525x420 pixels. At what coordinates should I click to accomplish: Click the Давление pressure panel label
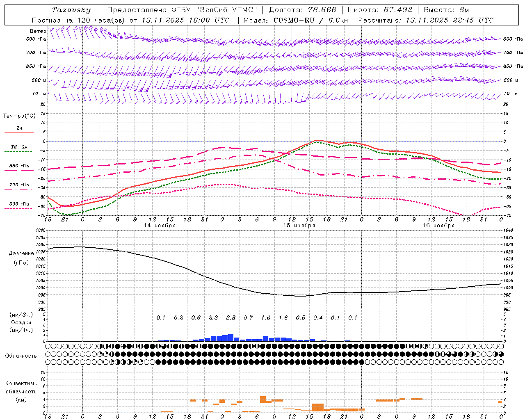(x=21, y=253)
